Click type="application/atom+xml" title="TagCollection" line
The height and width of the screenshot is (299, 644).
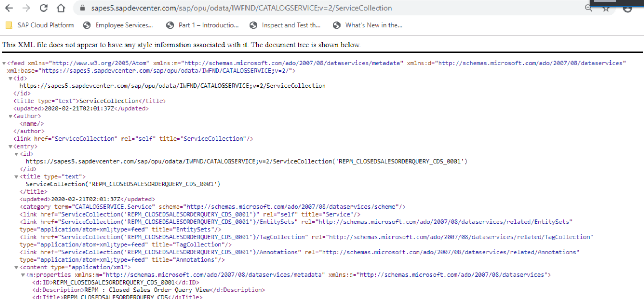pos(125,245)
